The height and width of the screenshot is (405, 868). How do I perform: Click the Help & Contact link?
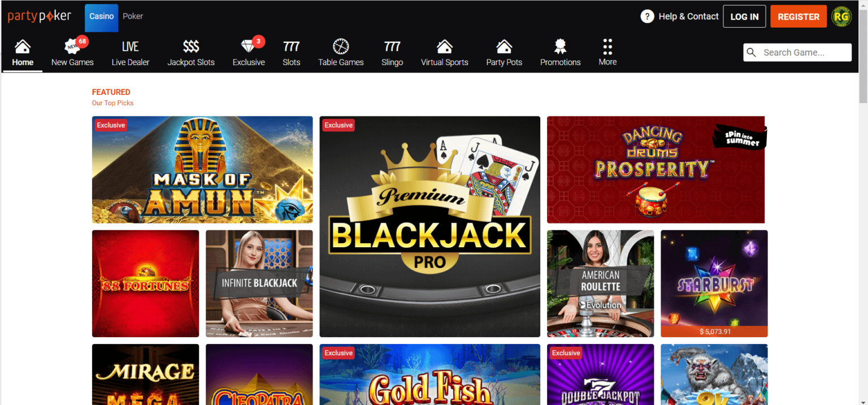click(688, 16)
